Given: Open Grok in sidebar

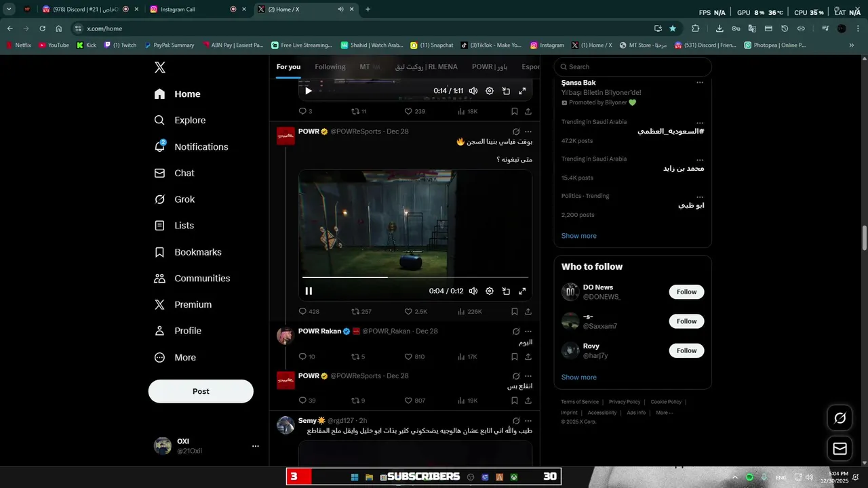Looking at the screenshot, I should 174,199.
